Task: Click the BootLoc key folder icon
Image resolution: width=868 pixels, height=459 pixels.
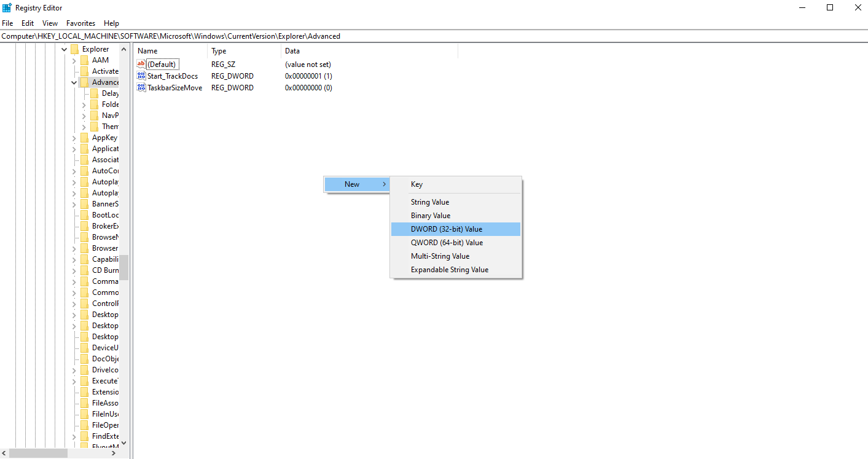Action: tap(85, 215)
